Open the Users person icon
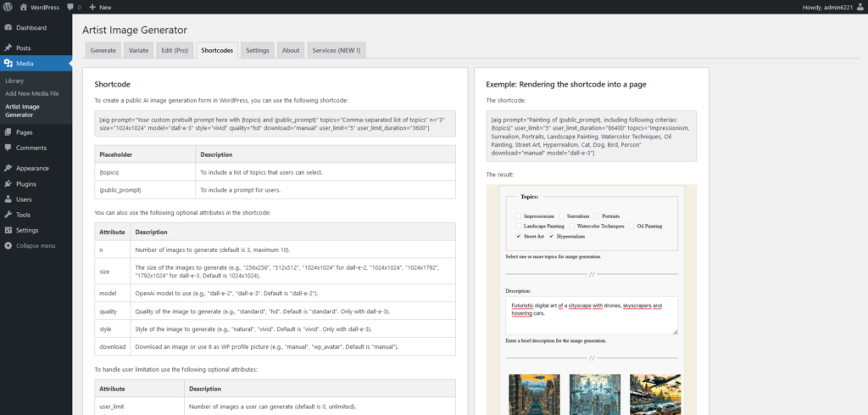The image size is (868, 415). pos(8,199)
